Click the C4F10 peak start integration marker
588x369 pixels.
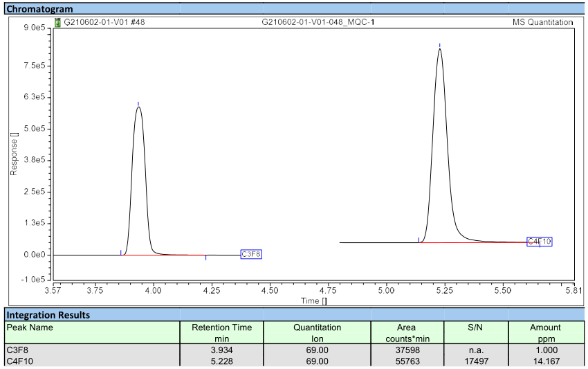(x=419, y=240)
